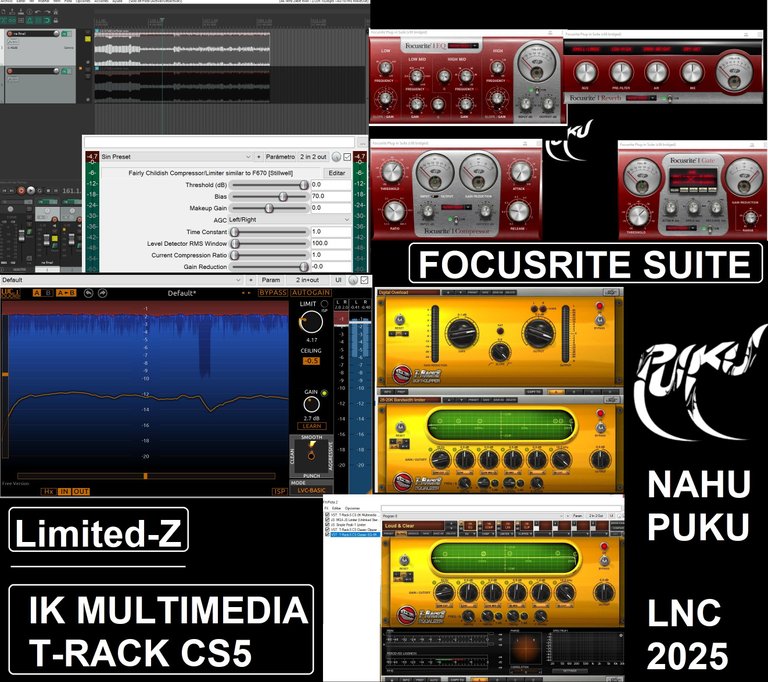Open the Focusrite Compressor preset dropdown
The image size is (768, 682).
456,207
